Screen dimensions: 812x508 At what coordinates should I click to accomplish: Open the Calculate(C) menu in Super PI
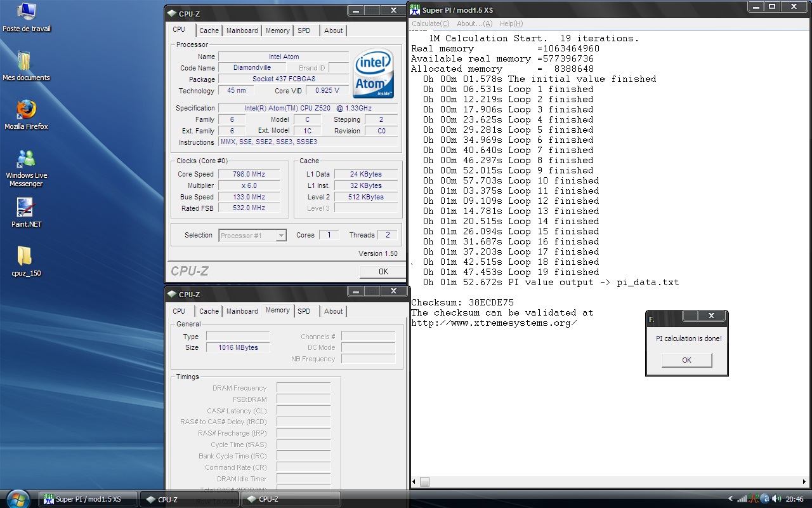pyautogui.click(x=431, y=23)
